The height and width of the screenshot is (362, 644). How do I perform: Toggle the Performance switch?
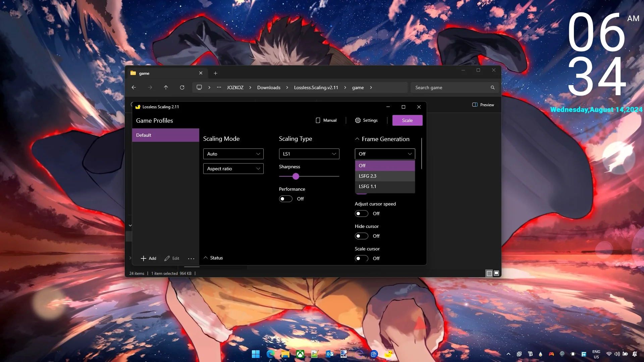286,199
